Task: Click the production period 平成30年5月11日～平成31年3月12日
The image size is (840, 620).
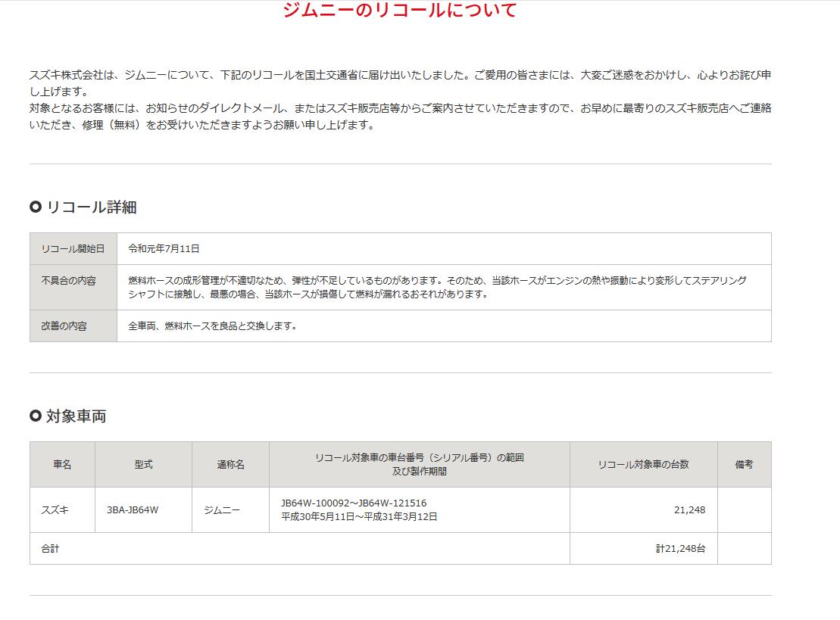Action: tap(359, 517)
